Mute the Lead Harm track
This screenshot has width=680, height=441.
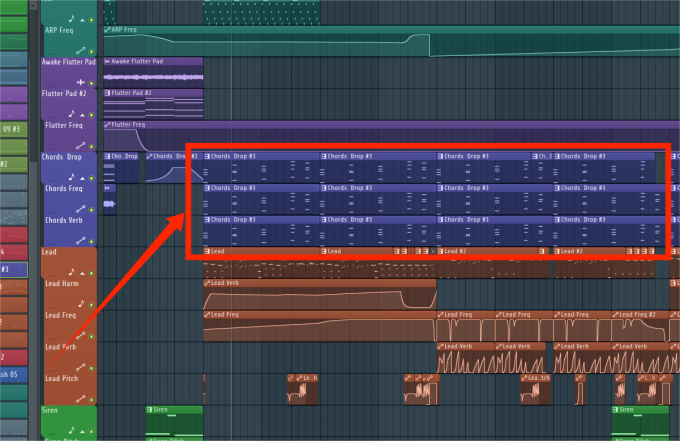pos(92,305)
